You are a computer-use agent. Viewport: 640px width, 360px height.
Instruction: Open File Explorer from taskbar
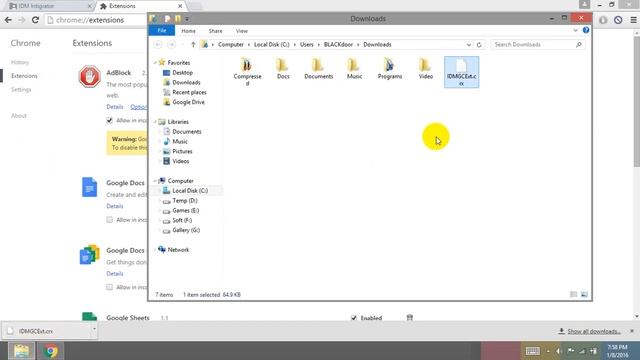tap(21, 351)
